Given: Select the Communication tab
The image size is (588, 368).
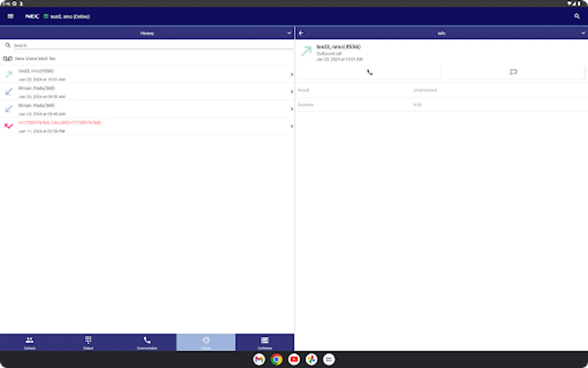Looking at the screenshot, I should [147, 342].
